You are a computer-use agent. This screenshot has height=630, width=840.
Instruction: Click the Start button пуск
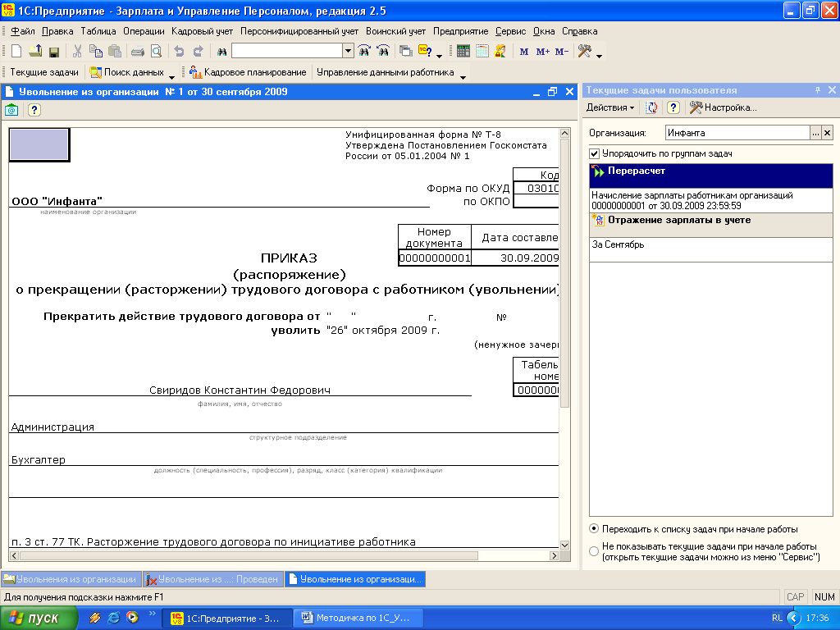coord(39,618)
